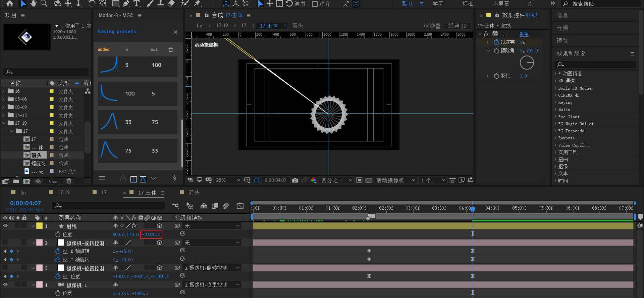Click the delete trash icon in Project panel
The width and height of the screenshot is (644, 298).
69,181
